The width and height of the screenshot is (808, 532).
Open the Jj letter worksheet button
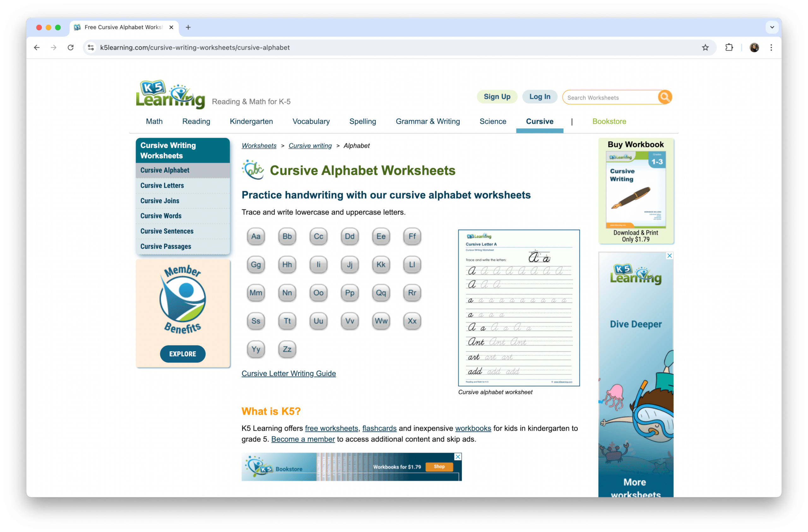point(349,264)
